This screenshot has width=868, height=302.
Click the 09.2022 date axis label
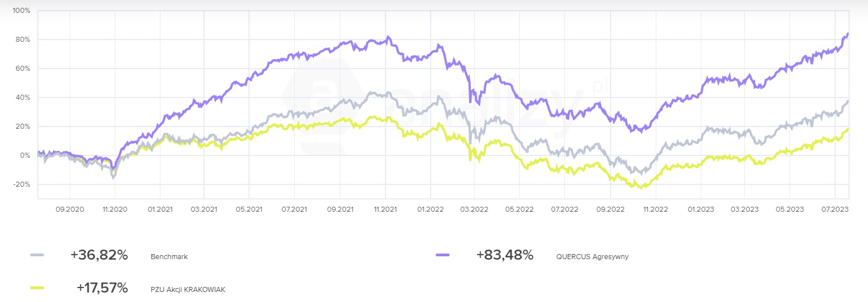point(610,209)
